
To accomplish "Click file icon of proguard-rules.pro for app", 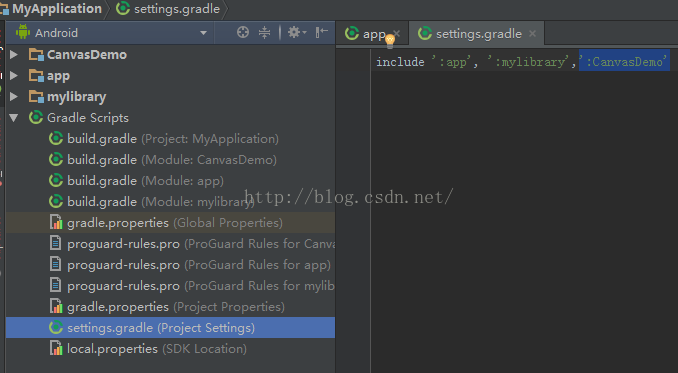I will tap(55, 264).
